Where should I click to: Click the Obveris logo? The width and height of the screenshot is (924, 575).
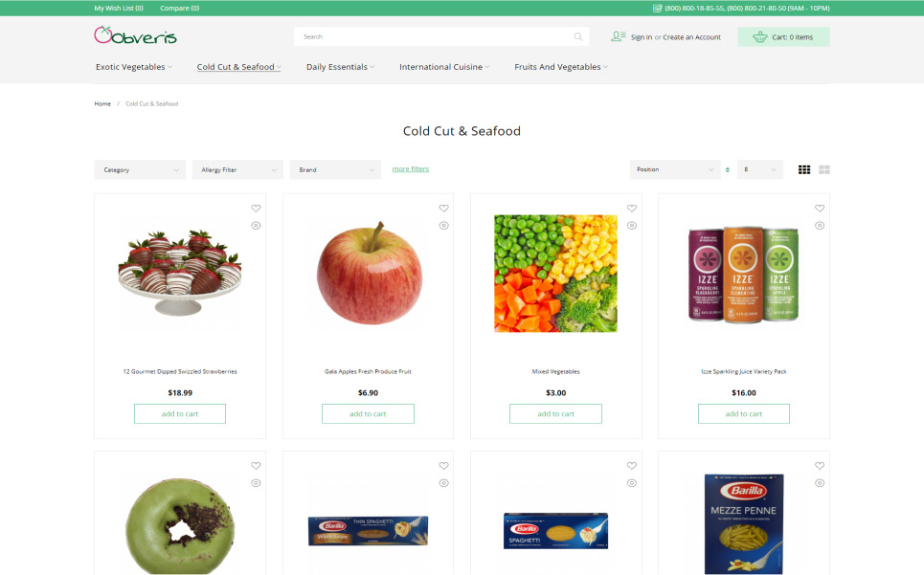pos(136,35)
